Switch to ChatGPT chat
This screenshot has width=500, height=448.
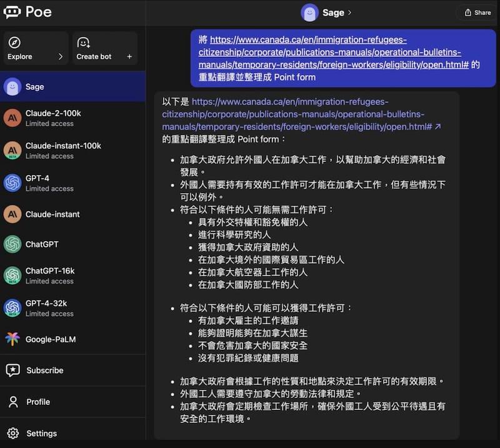point(72,244)
